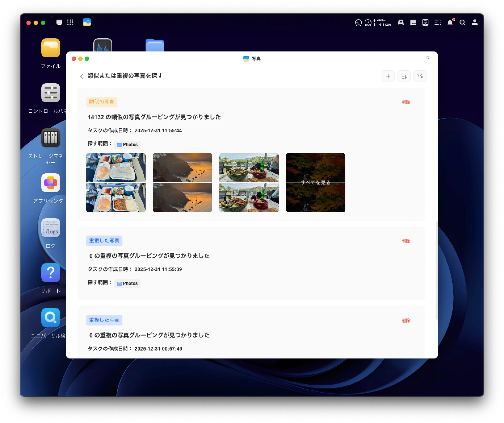Open the コントロールパネル desktop icon
The height and width of the screenshot is (423, 504).
(51, 93)
